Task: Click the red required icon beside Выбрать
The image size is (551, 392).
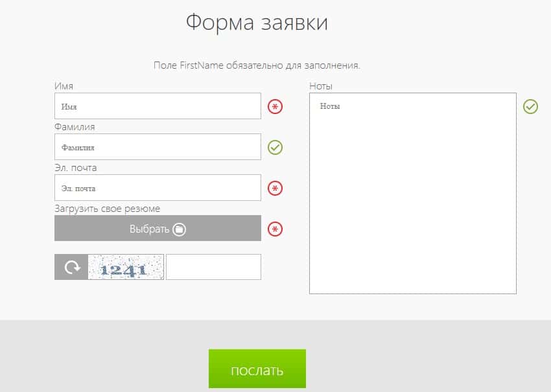Action: click(x=275, y=229)
